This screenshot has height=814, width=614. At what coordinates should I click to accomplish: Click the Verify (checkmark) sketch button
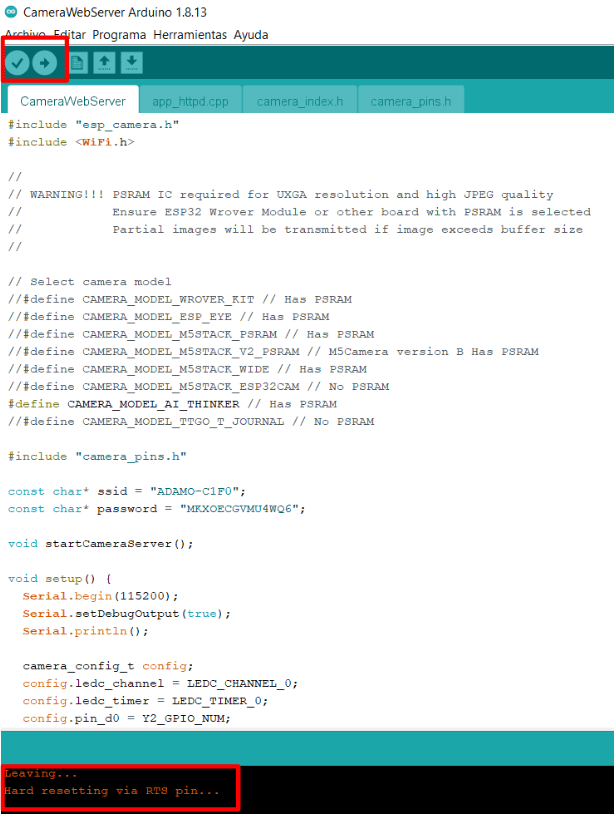click(x=18, y=63)
